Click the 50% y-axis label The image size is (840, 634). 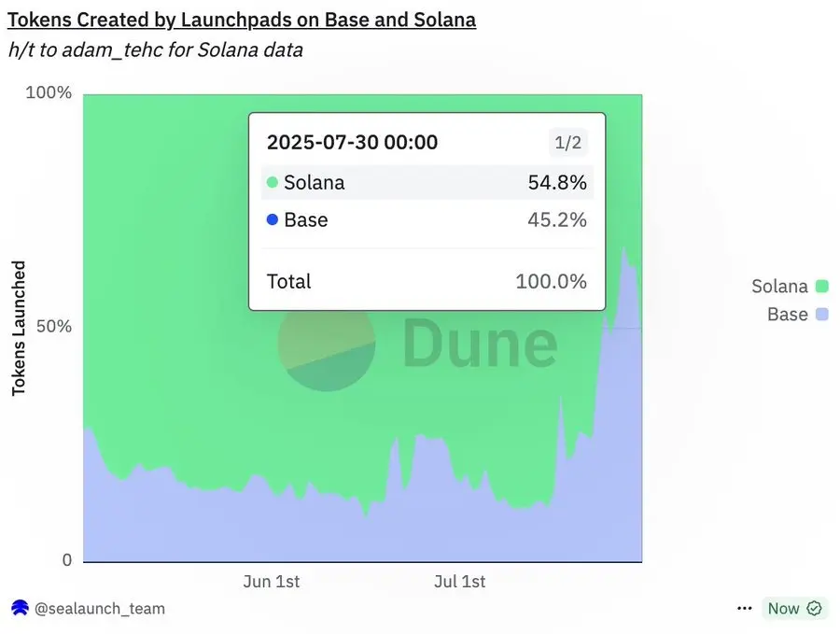tap(54, 327)
